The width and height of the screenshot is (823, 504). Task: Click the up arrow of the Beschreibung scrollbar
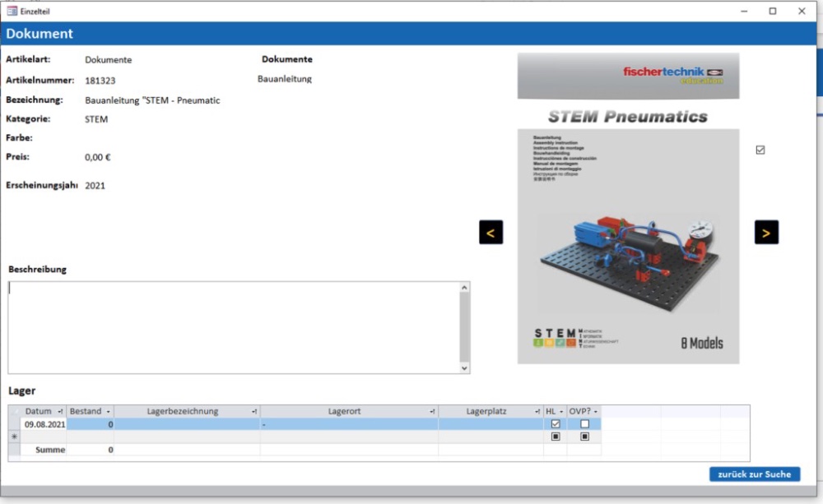464,288
